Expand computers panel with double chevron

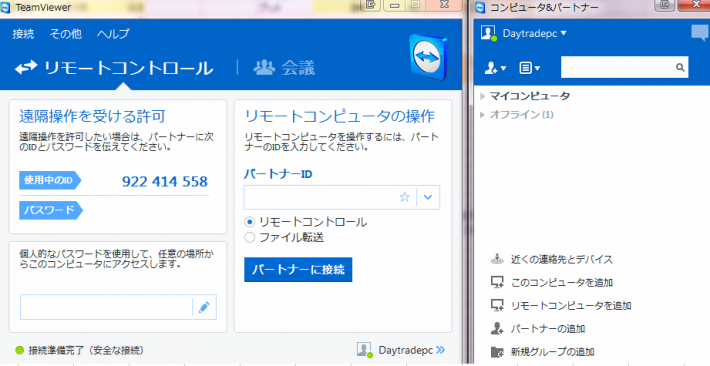[x=441, y=350]
